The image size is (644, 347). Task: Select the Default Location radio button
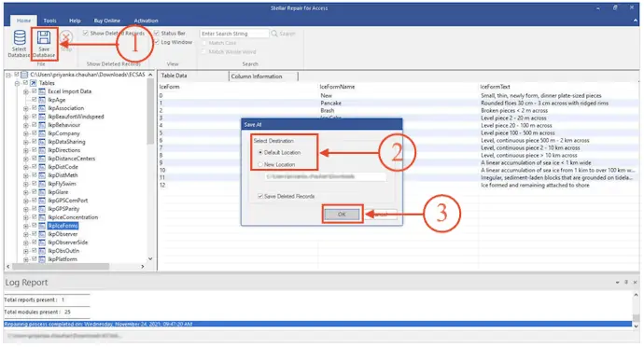tap(260, 152)
